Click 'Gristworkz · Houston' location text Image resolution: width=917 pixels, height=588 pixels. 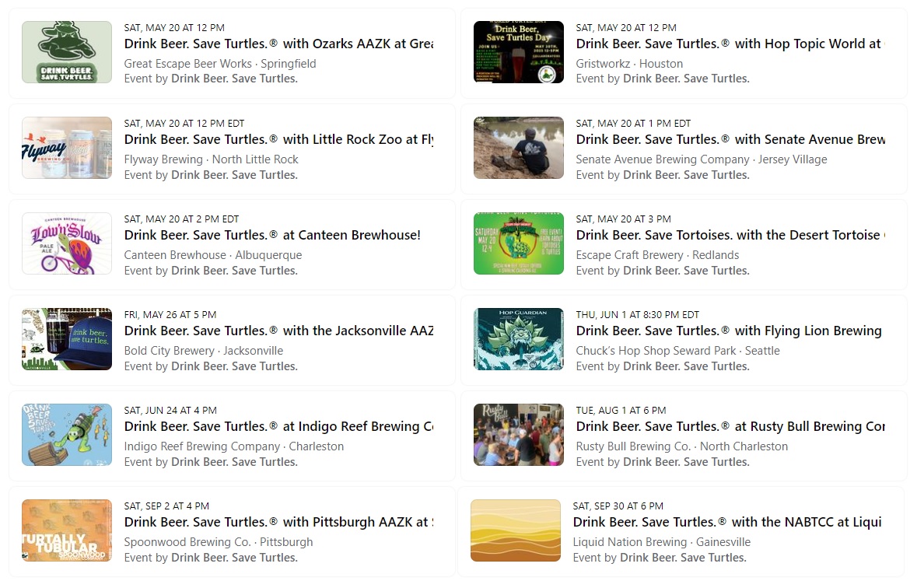[x=629, y=63]
